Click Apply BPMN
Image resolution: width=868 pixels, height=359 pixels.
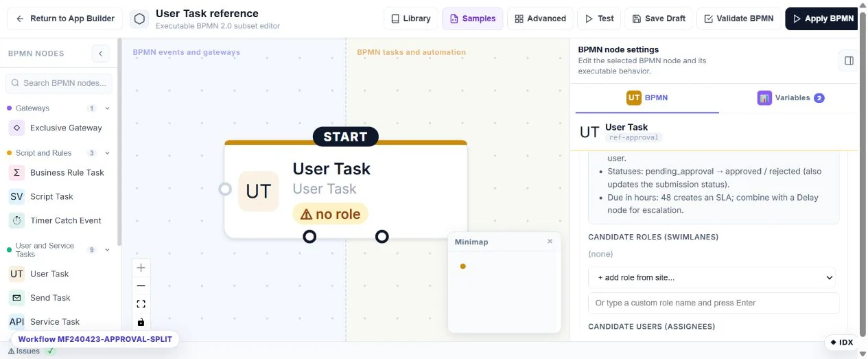(823, 19)
